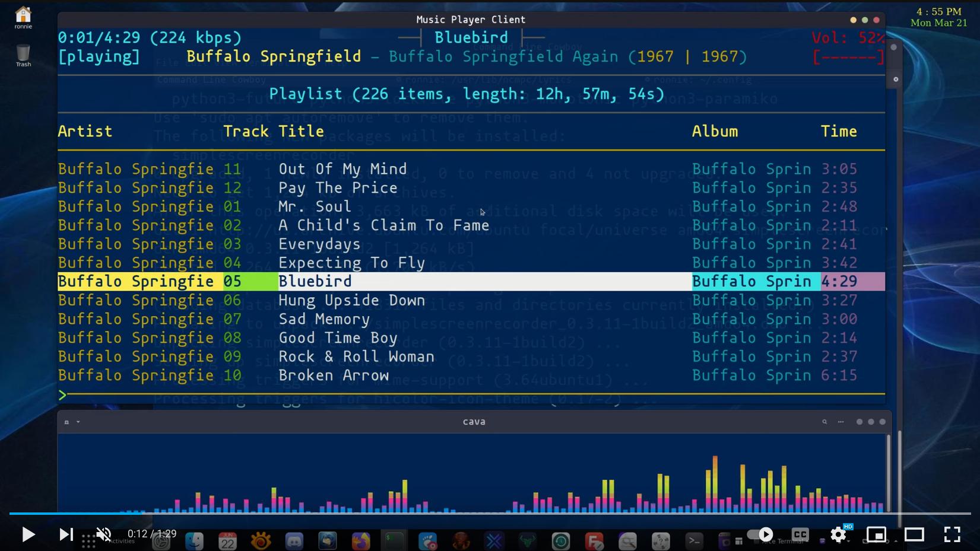Enable closed captions with the CC button
Viewport: 980px width, 551px height.
[x=800, y=534]
